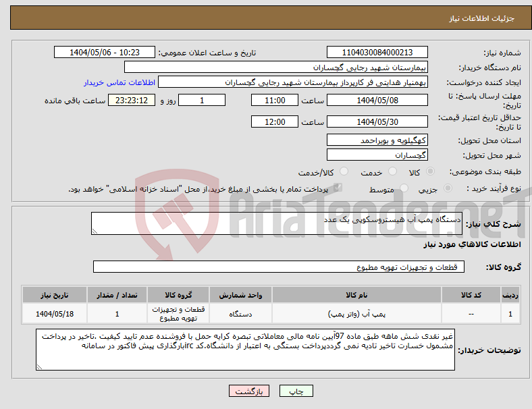Image resolution: width=532 pixels, height=409 pixels.
Task: Click the unit cell دستگاه
Action: (240, 314)
